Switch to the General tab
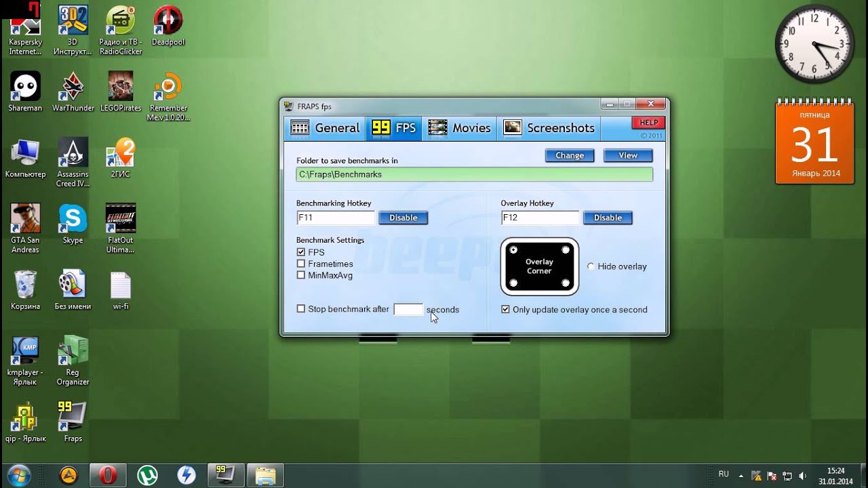Screen dimensions: 868x488 [325, 128]
